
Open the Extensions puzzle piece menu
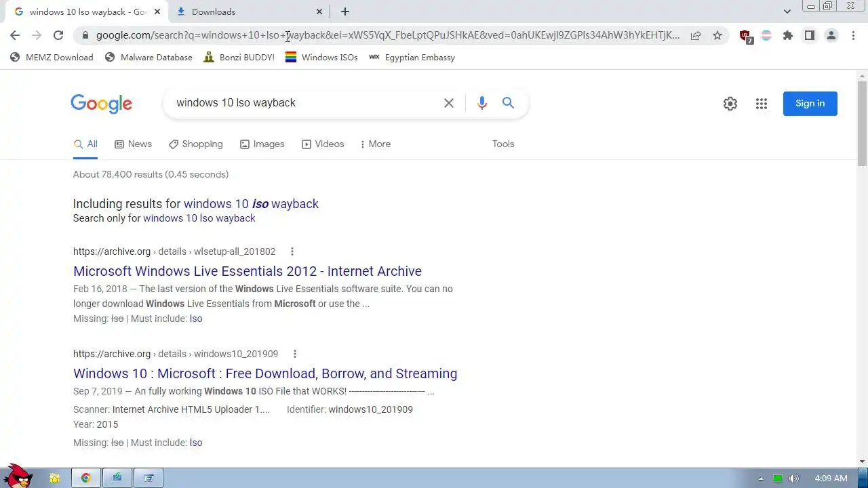788,35
